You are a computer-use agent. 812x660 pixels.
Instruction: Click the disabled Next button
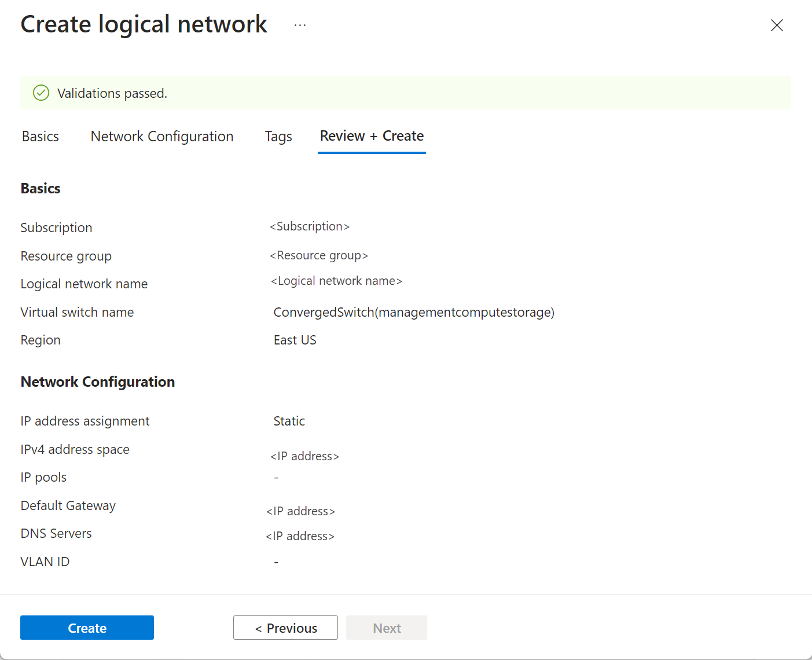pos(387,628)
